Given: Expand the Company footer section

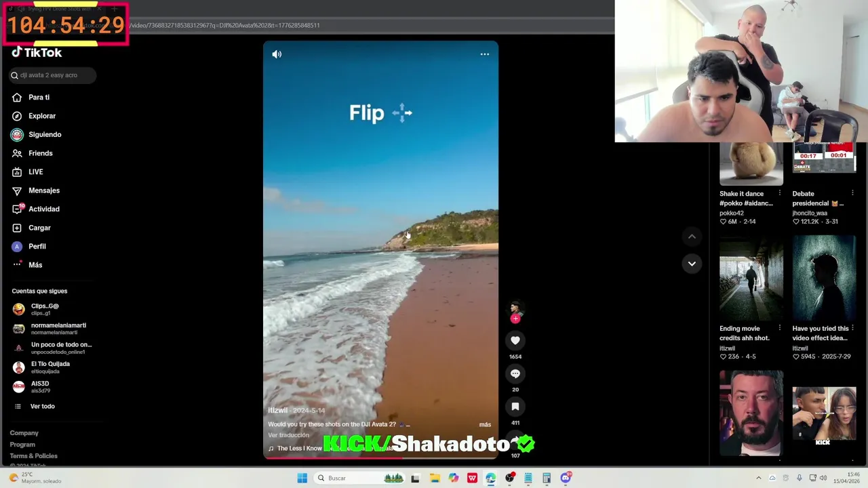Looking at the screenshot, I should [x=24, y=433].
